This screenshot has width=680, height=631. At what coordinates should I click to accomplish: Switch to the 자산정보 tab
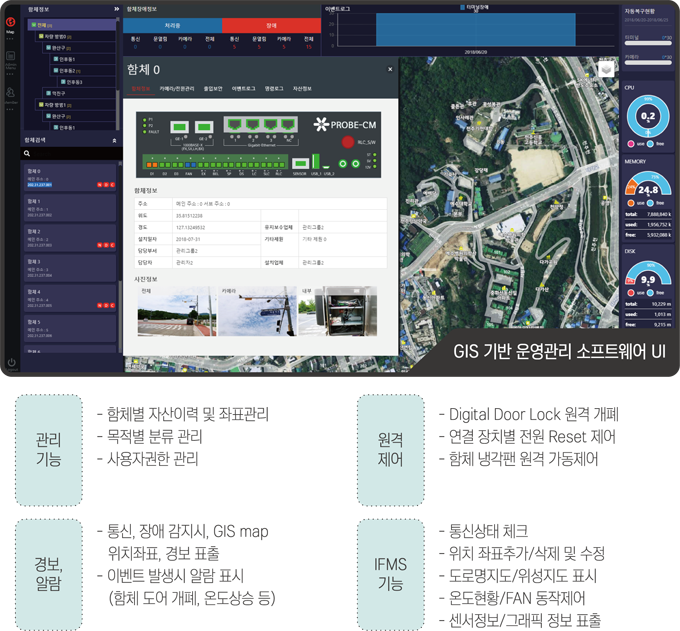303,88
